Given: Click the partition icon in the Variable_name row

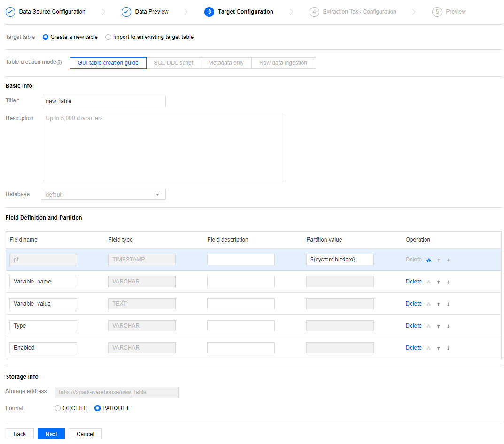Looking at the screenshot, I should (428, 282).
